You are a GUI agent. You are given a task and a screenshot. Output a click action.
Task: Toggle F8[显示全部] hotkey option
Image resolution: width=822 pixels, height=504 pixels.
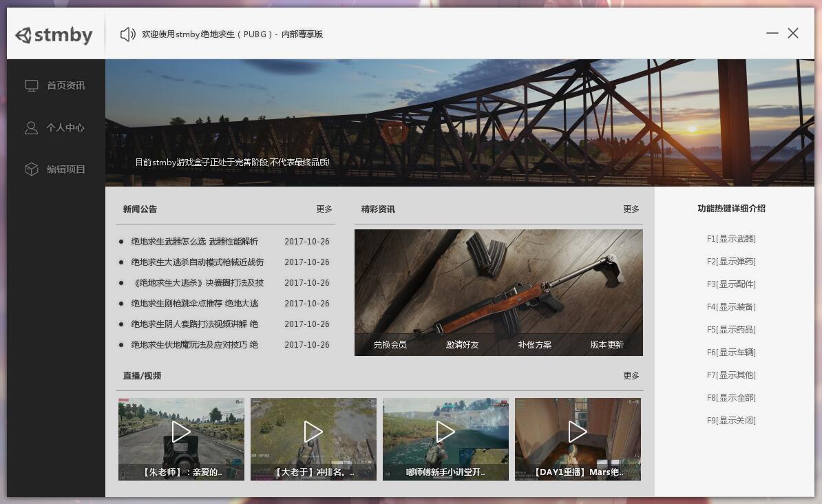730,397
